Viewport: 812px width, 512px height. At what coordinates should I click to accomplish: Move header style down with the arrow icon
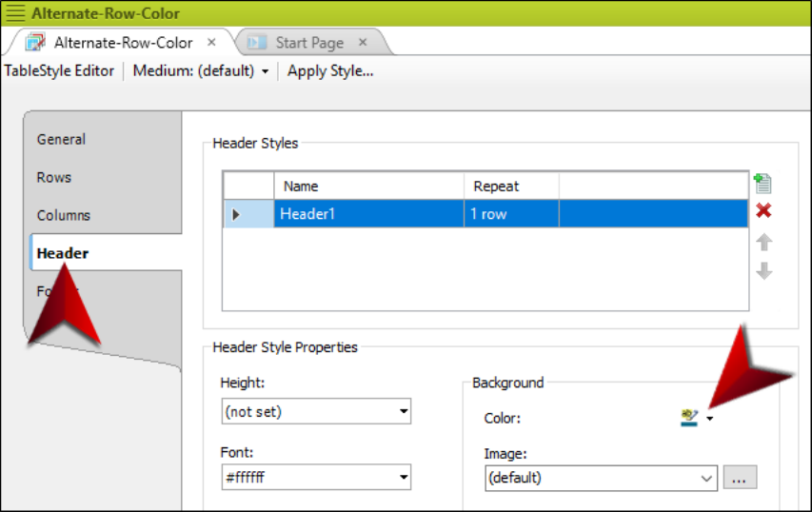point(763,271)
